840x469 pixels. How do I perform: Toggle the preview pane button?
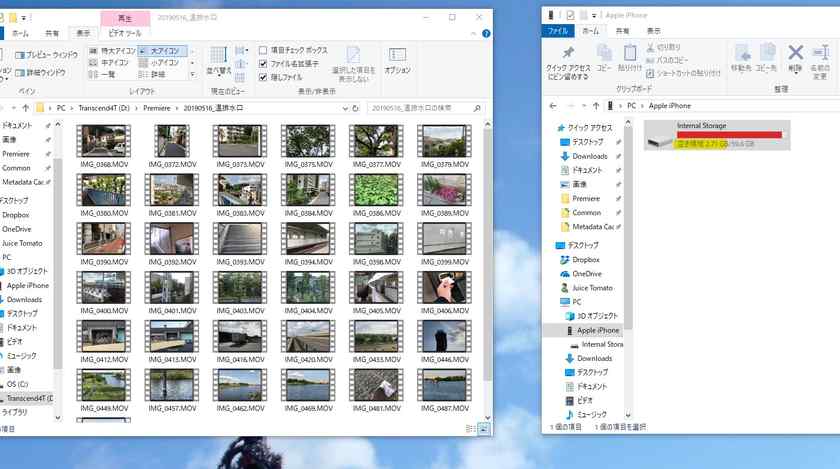click(47, 55)
